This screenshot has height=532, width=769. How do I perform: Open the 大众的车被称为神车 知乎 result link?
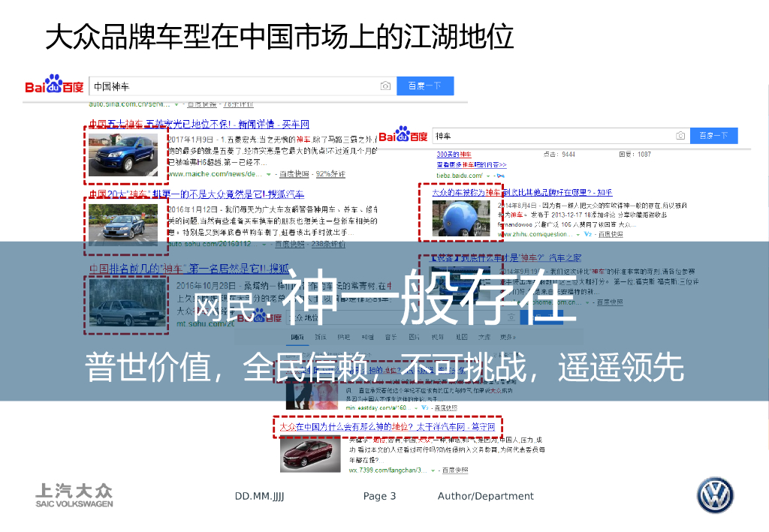point(522,193)
